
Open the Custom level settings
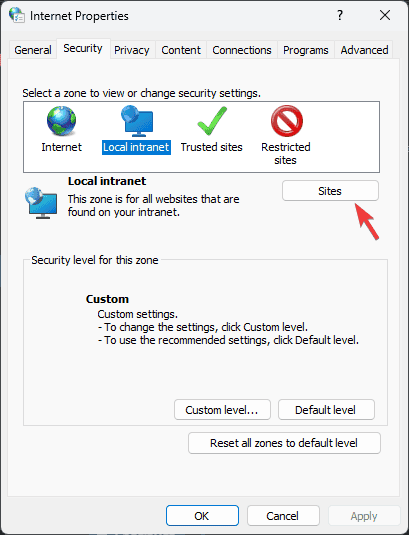(x=222, y=410)
